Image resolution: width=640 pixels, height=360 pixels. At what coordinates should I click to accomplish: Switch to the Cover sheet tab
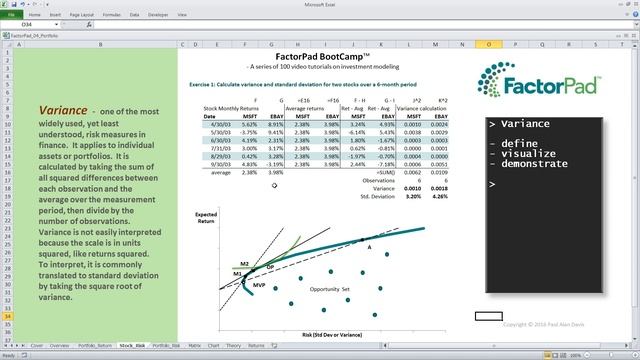pyautogui.click(x=36, y=345)
